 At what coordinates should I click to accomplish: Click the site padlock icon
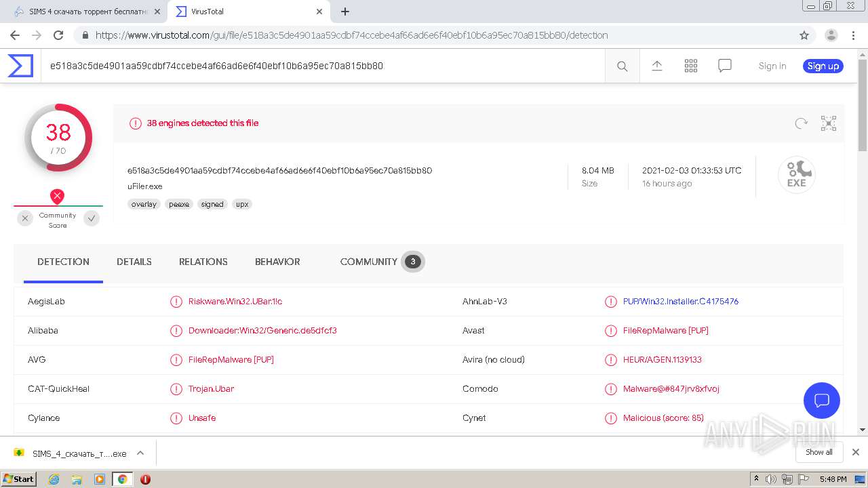(85, 35)
